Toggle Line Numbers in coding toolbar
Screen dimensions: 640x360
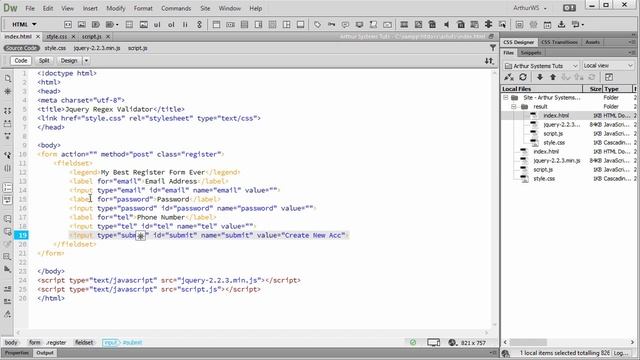pos(7,188)
